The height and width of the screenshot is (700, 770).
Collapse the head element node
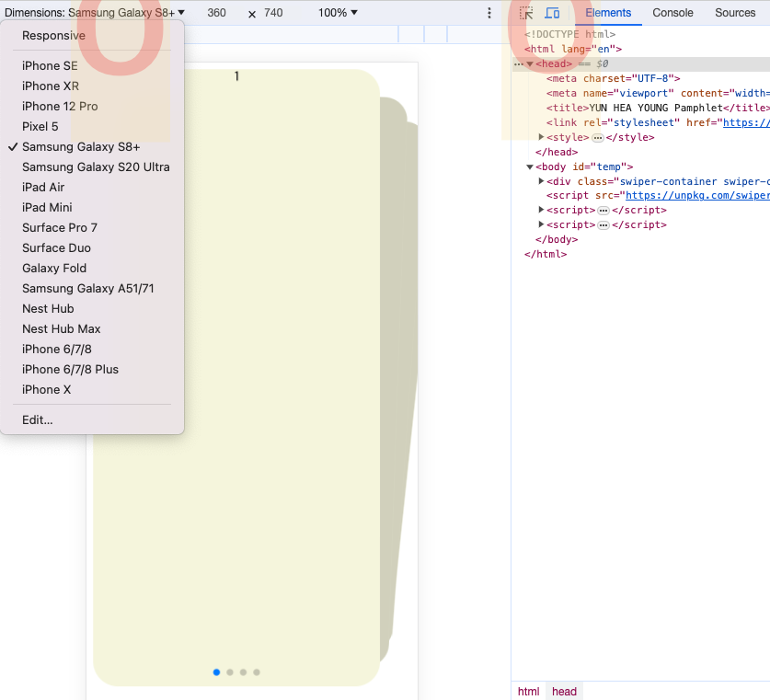pyautogui.click(x=530, y=63)
